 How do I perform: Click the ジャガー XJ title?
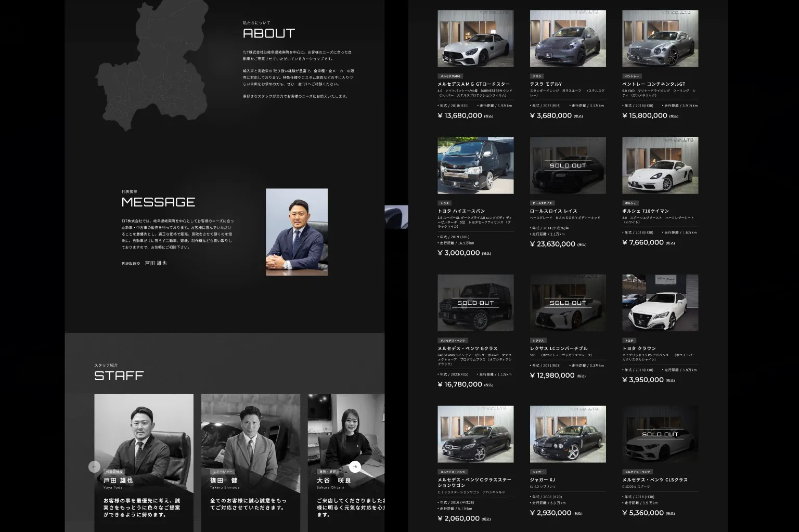tap(543, 479)
